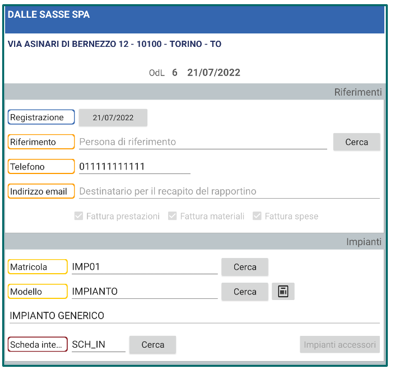Screen dimensions: 393x371
Task: Toggle the Fattura spese checkbox
Action: click(x=257, y=216)
